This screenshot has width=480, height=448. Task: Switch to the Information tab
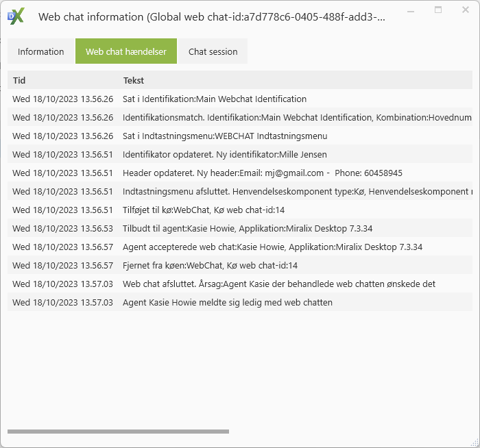40,51
